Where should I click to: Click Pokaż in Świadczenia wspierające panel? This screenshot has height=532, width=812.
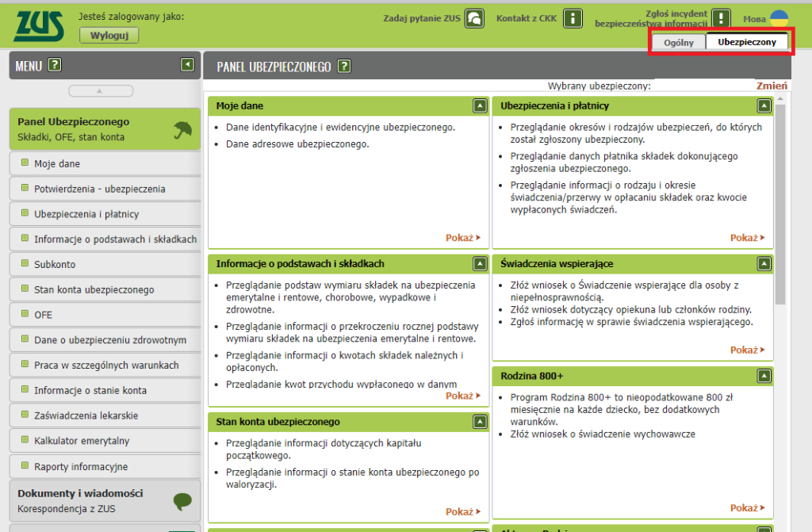(747, 350)
